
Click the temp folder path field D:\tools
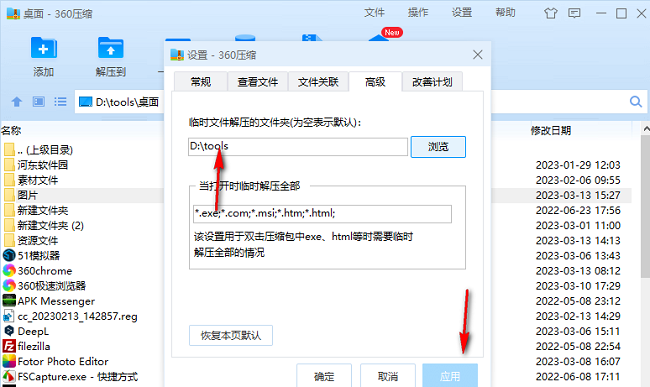pyautogui.click(x=298, y=147)
